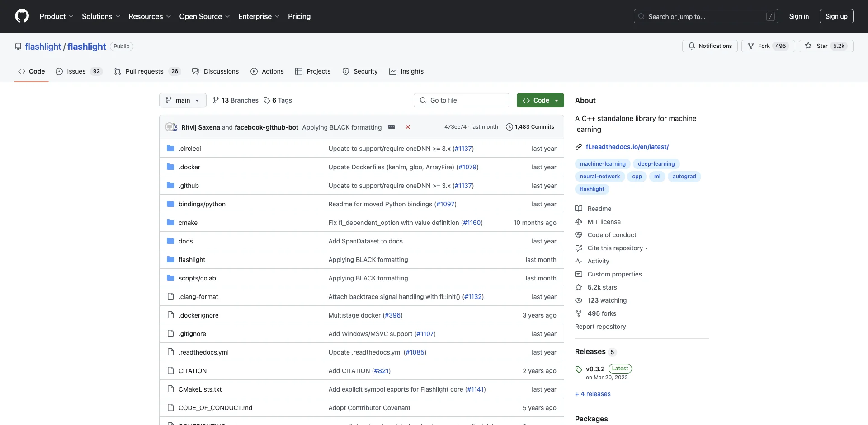The height and width of the screenshot is (425, 868).
Task: Open the .readthedocs.yml file
Action: [203, 352]
